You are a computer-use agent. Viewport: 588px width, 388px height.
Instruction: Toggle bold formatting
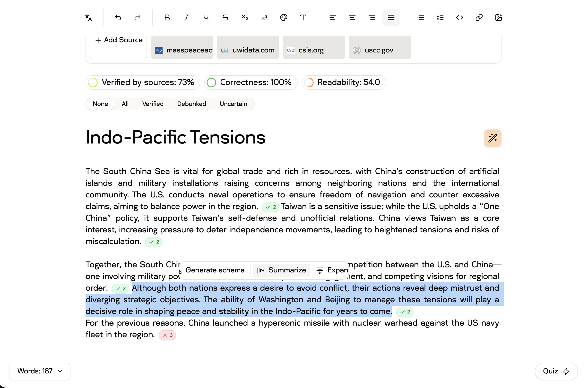point(167,17)
